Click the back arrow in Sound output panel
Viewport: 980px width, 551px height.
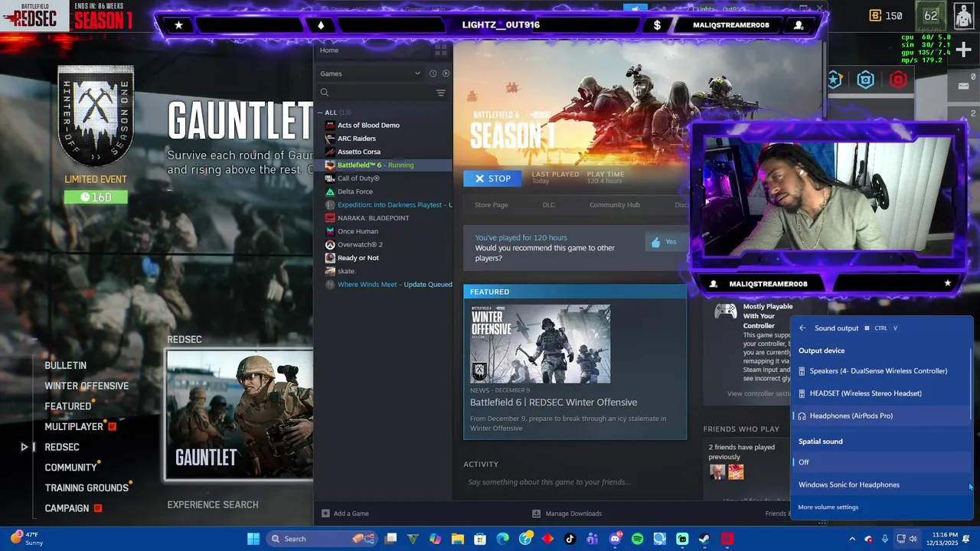(802, 328)
